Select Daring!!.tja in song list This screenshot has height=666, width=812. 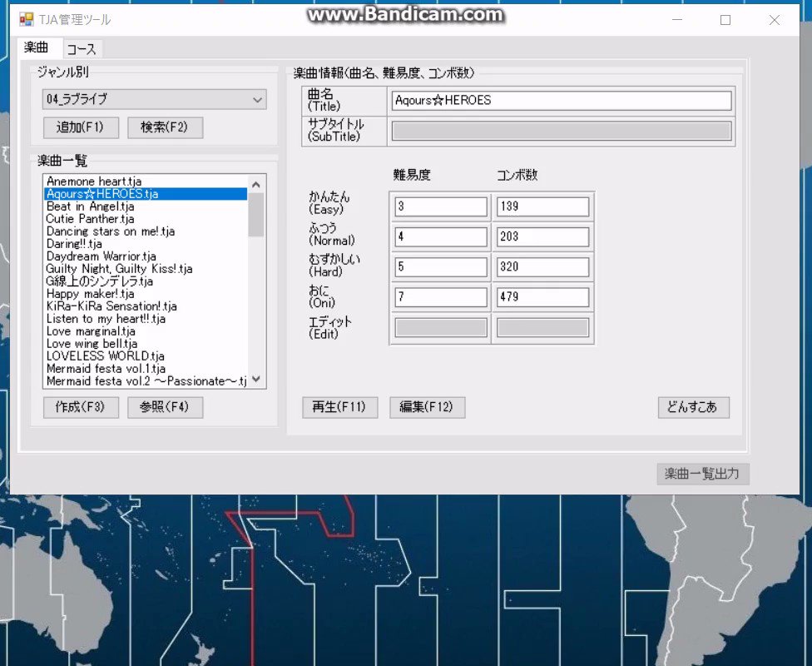point(146,244)
